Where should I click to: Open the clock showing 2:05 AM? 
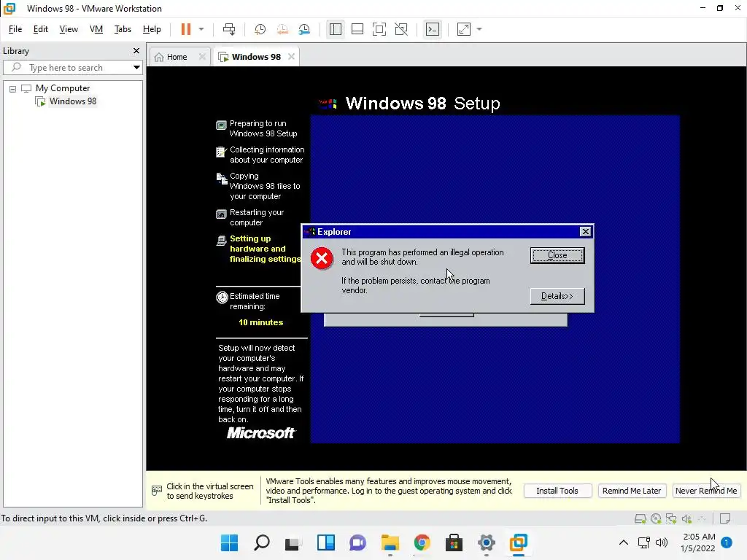coord(698,542)
